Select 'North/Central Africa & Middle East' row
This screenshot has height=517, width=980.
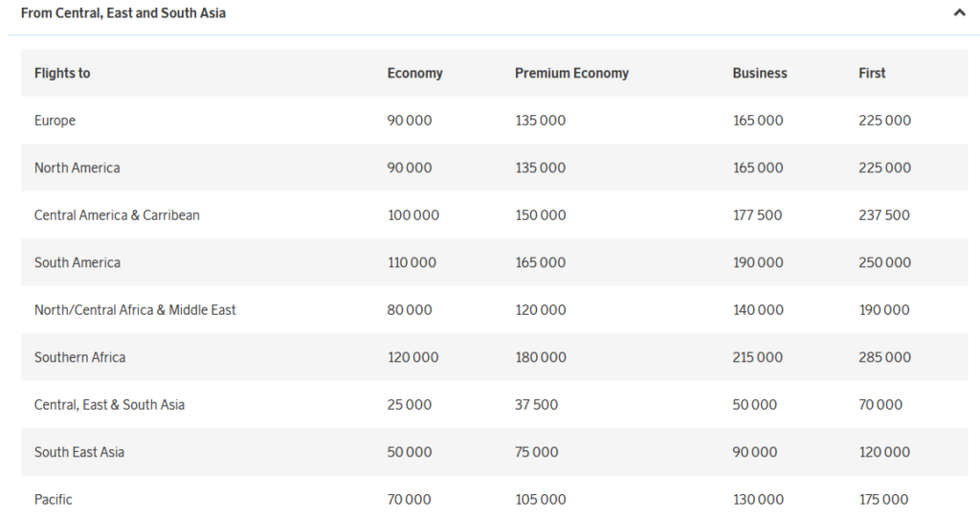pyautogui.click(x=135, y=310)
